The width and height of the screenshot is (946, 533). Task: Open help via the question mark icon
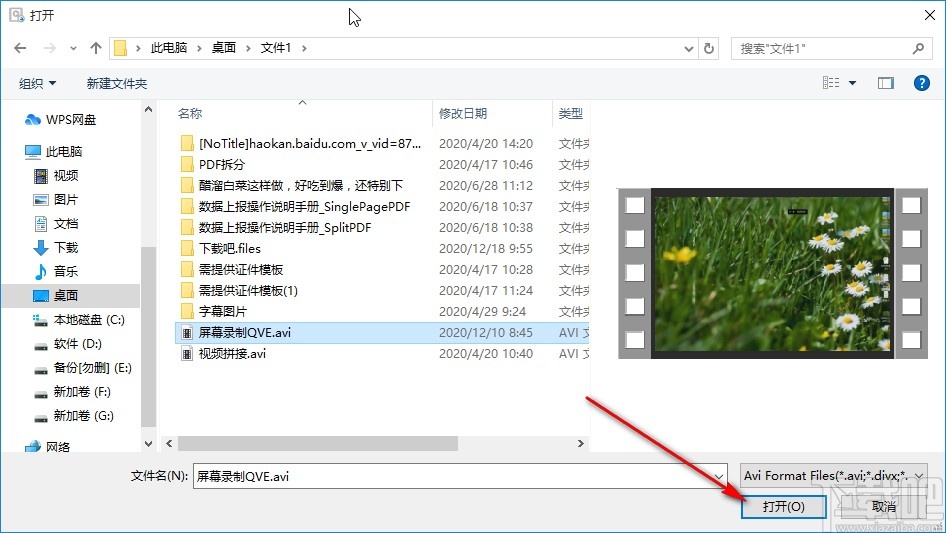click(921, 83)
